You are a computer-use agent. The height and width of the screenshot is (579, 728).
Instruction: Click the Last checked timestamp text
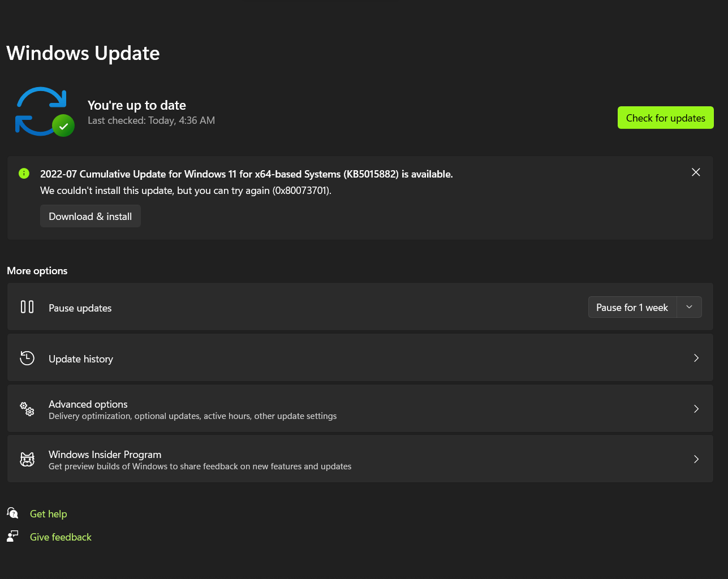(x=151, y=120)
